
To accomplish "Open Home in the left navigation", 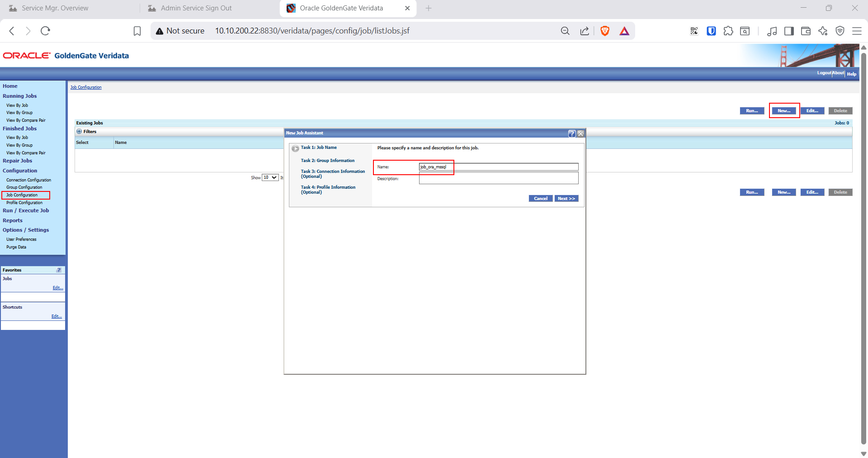I will 10,86.
